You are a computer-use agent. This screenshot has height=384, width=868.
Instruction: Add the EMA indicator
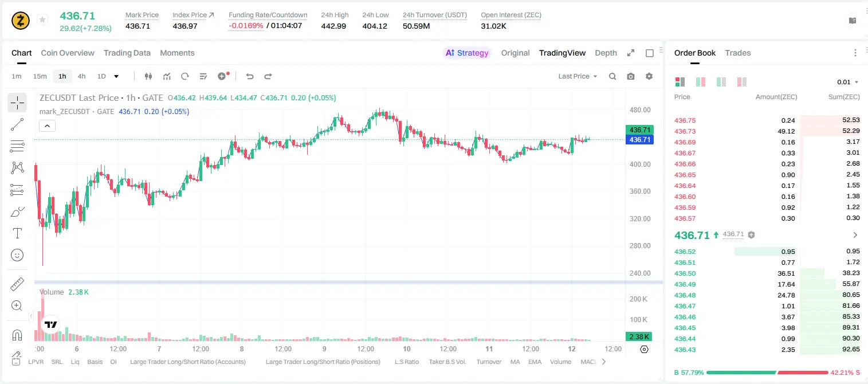[535, 362]
